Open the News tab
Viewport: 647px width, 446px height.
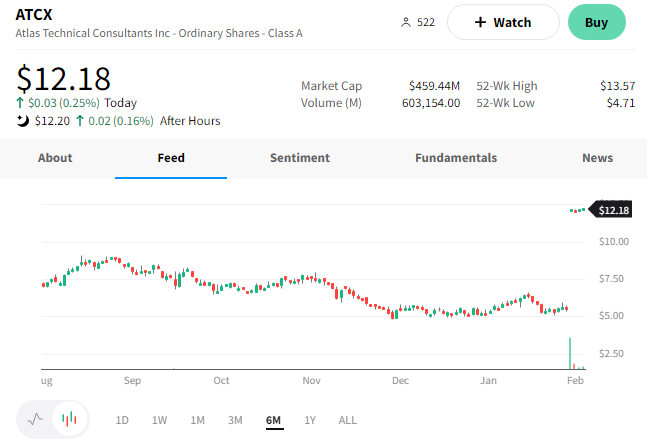click(x=597, y=158)
